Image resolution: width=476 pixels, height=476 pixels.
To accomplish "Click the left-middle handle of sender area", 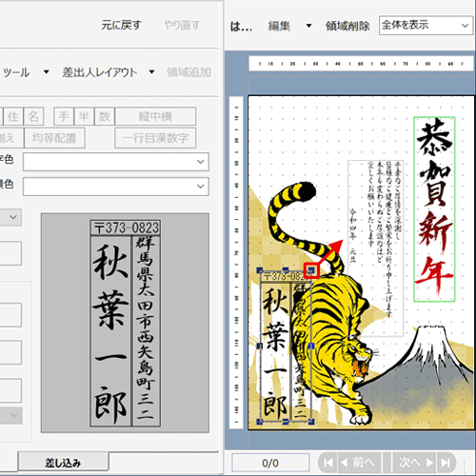I will pos(260,346).
